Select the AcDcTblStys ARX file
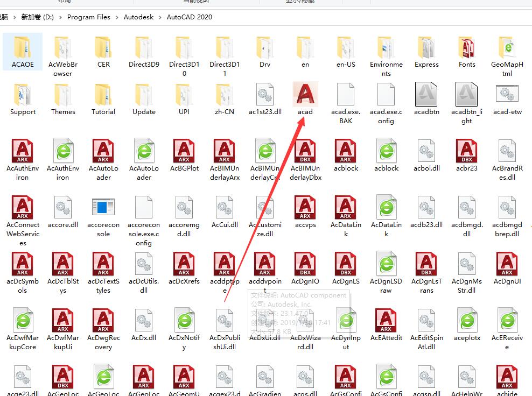Image resolution: width=532 pixels, height=396 pixels. point(63,273)
